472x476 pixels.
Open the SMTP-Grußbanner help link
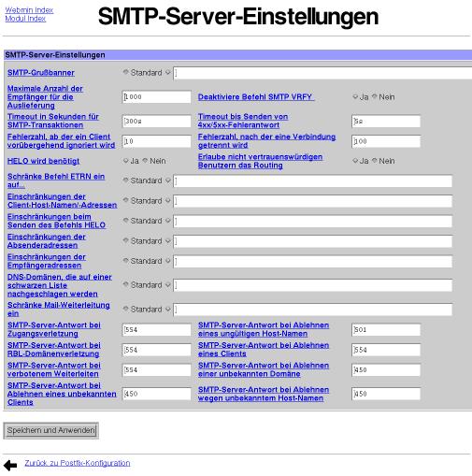pyautogui.click(x=41, y=73)
